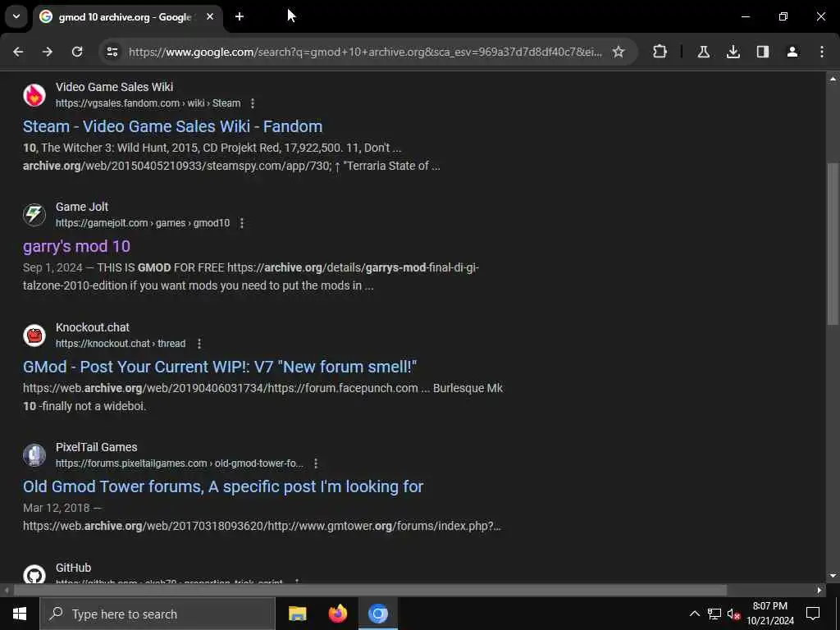The image size is (840, 630).
Task: View site information icon in address bar
Action: click(x=112, y=52)
